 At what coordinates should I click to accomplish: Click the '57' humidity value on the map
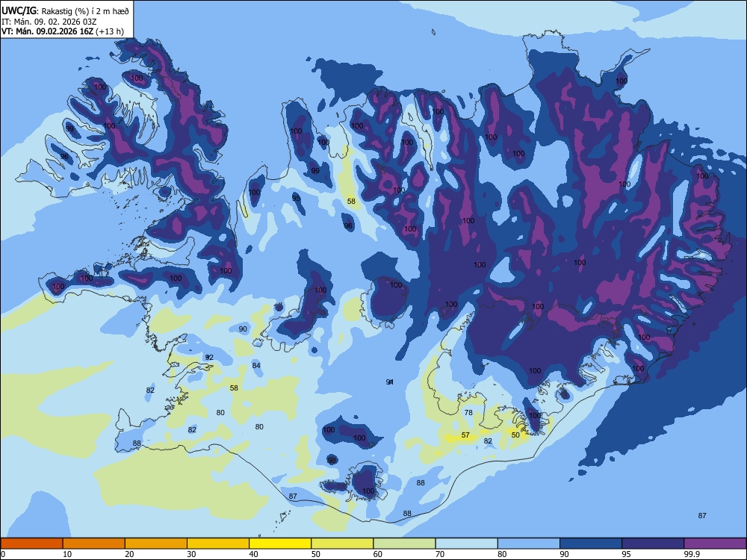(465, 435)
